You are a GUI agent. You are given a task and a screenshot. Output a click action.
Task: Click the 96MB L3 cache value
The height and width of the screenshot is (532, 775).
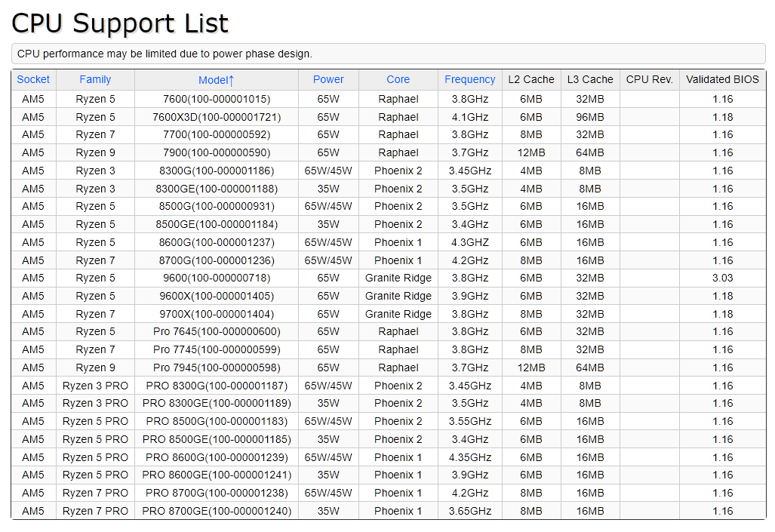(590, 117)
